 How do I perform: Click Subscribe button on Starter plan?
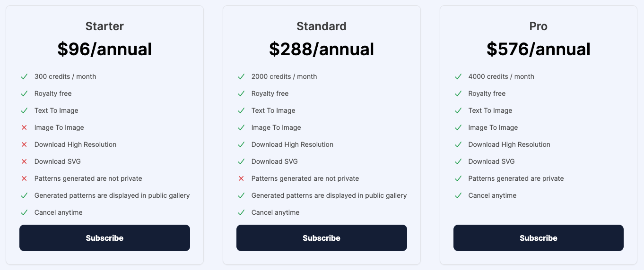coord(104,238)
